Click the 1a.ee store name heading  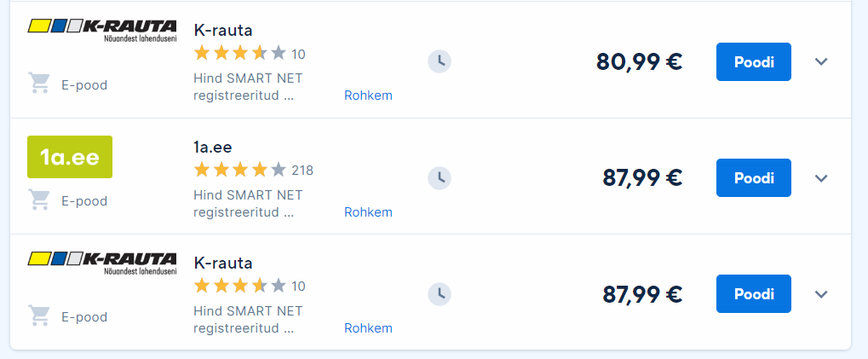click(213, 147)
